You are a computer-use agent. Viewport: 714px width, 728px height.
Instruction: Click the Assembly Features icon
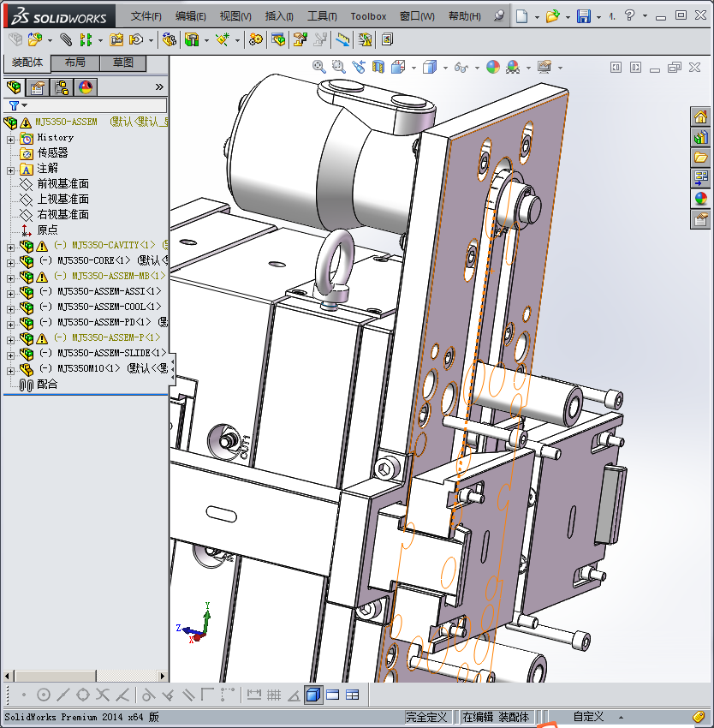click(192, 40)
